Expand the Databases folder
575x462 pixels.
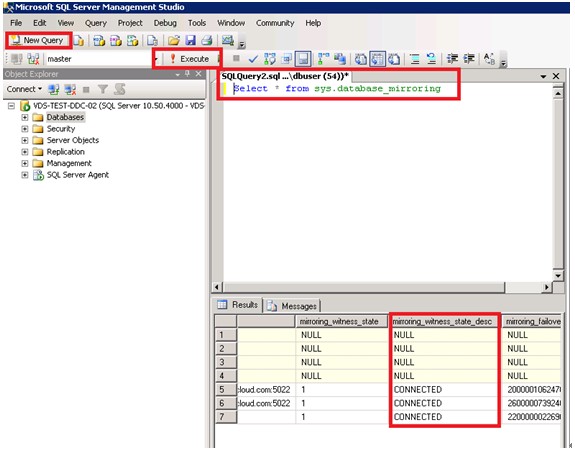pyautogui.click(x=25, y=117)
